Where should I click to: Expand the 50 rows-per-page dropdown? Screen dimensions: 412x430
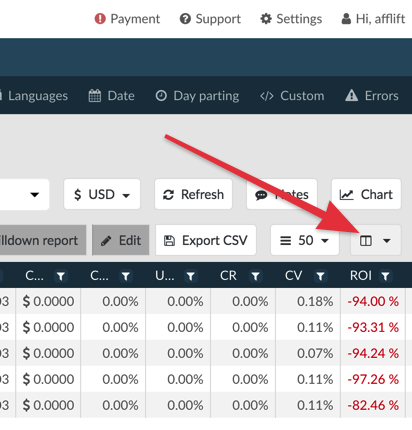[x=305, y=240]
